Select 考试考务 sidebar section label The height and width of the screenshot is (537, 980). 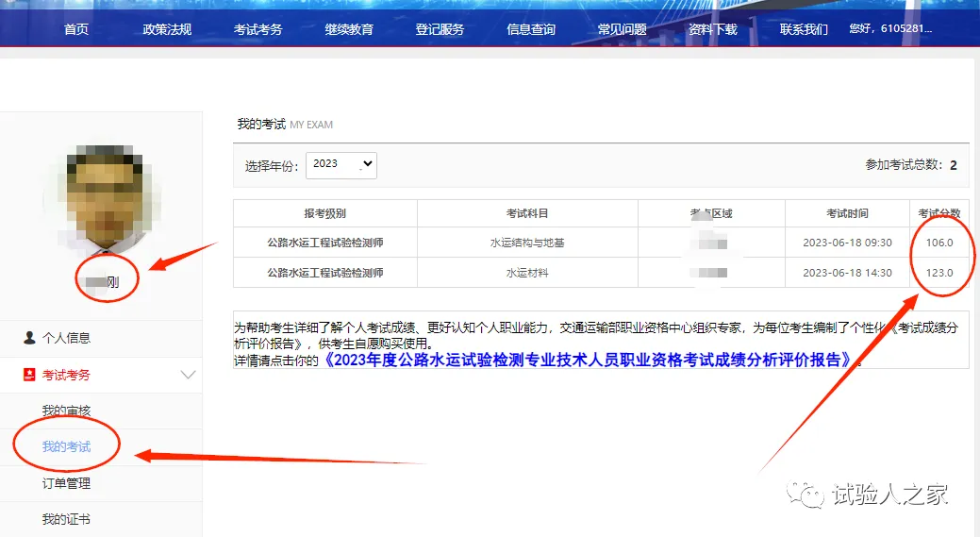[x=66, y=375]
